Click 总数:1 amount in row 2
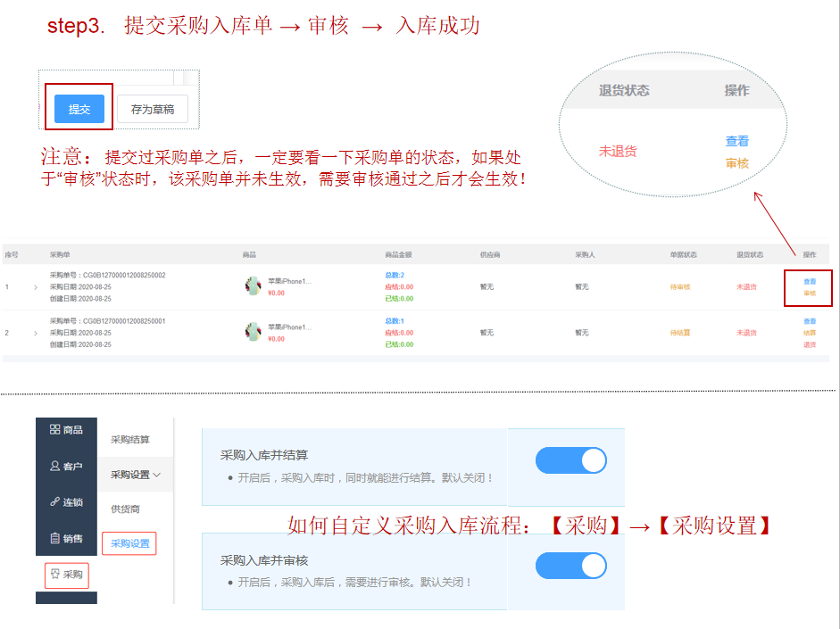The height and width of the screenshot is (629, 840). pos(395,321)
